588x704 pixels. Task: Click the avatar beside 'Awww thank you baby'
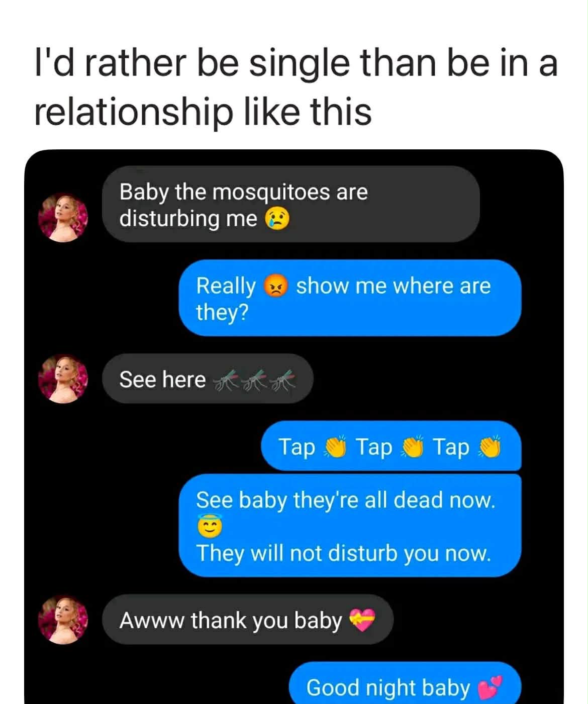pos(63,620)
